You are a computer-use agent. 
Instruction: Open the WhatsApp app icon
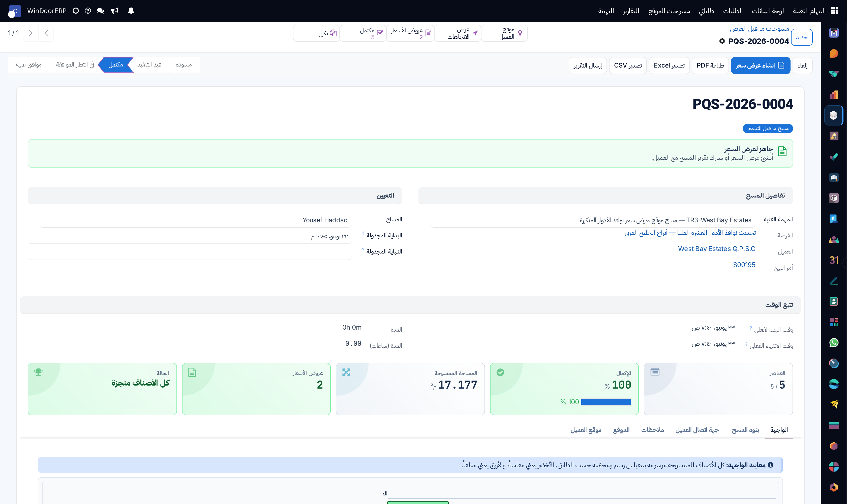[833, 343]
